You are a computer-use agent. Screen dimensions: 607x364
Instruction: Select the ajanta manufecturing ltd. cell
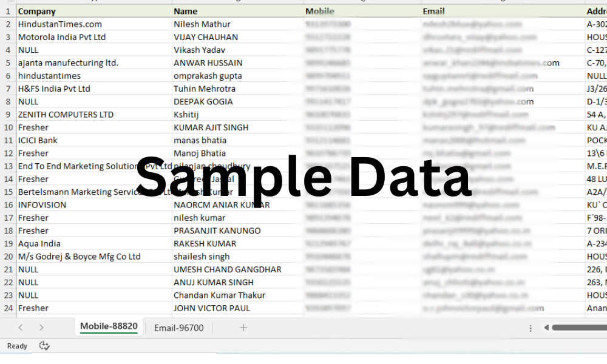94,62
